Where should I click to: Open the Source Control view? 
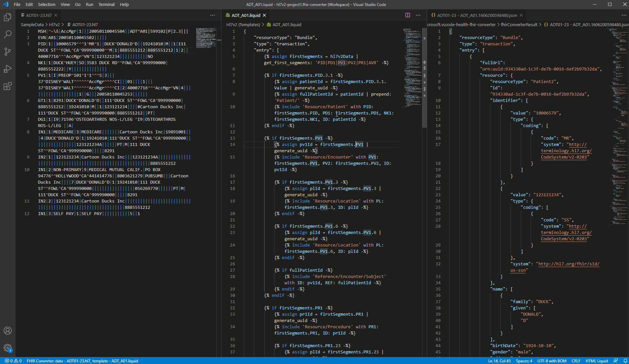pos(8,52)
